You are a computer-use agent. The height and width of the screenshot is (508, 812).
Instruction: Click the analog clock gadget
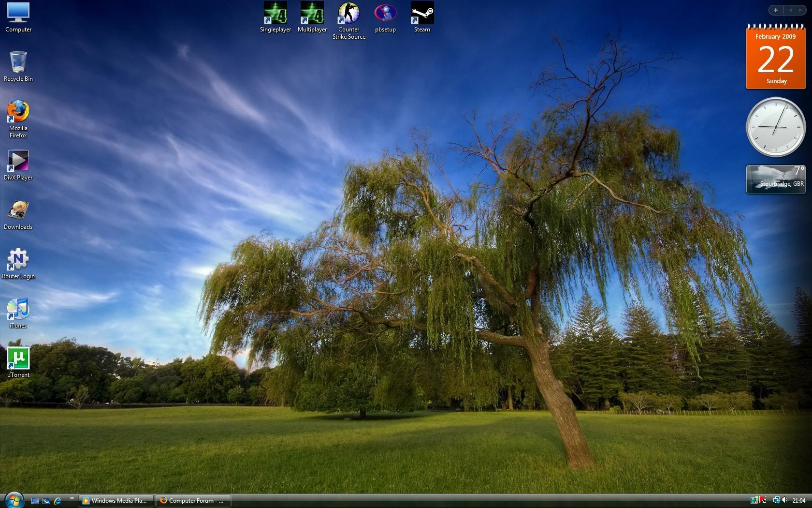click(776, 127)
